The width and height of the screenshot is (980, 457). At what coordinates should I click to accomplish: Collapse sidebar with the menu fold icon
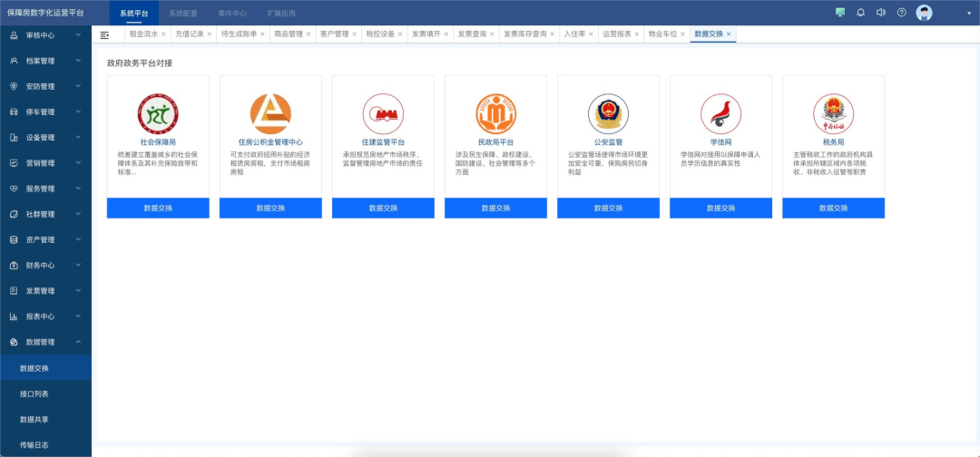[x=104, y=35]
